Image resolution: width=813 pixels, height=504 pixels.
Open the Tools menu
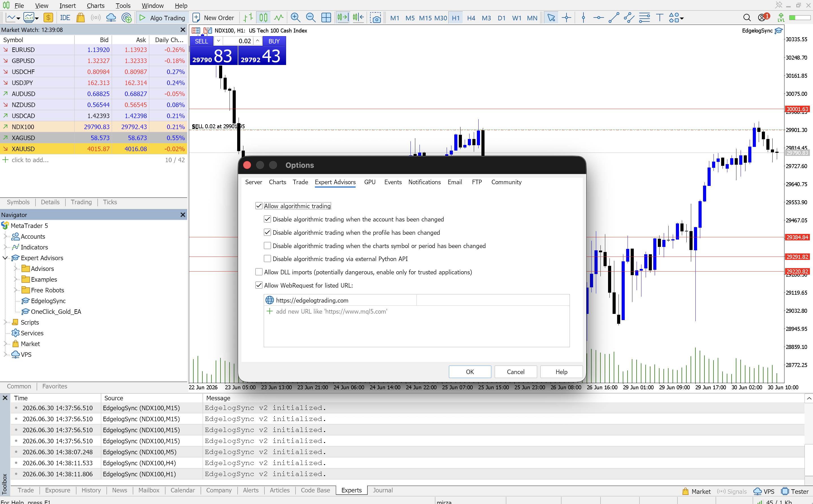click(x=123, y=6)
